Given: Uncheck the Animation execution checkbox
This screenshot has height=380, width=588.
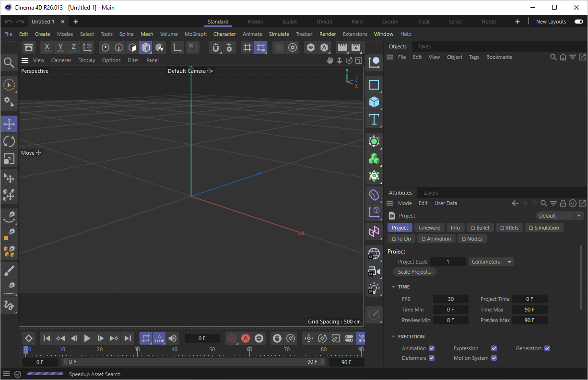Looking at the screenshot, I should (432, 348).
